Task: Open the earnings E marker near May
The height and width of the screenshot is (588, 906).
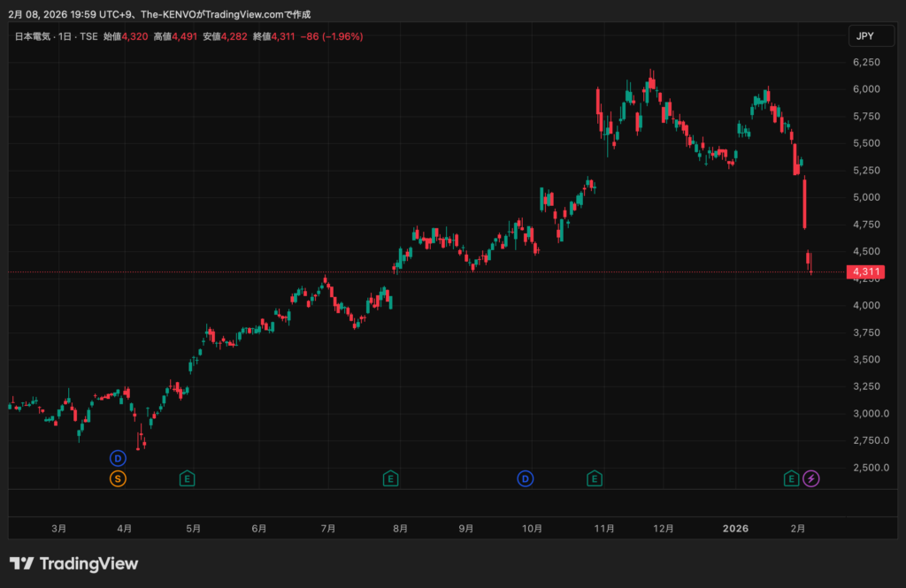Action: coord(187,479)
